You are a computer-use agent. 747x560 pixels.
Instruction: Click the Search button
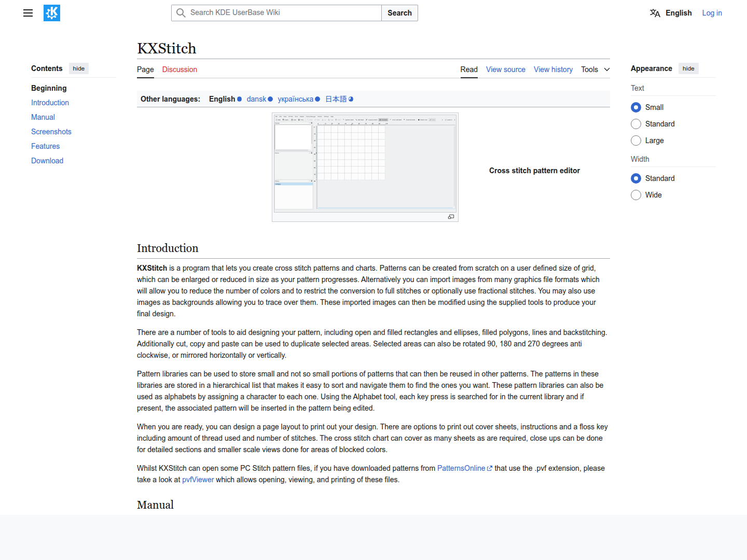tap(399, 13)
